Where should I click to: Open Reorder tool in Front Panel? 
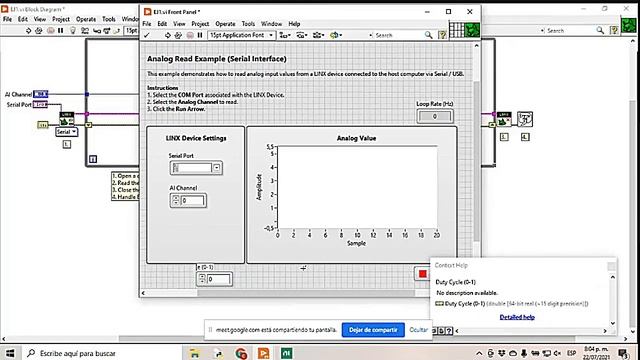(x=336, y=36)
